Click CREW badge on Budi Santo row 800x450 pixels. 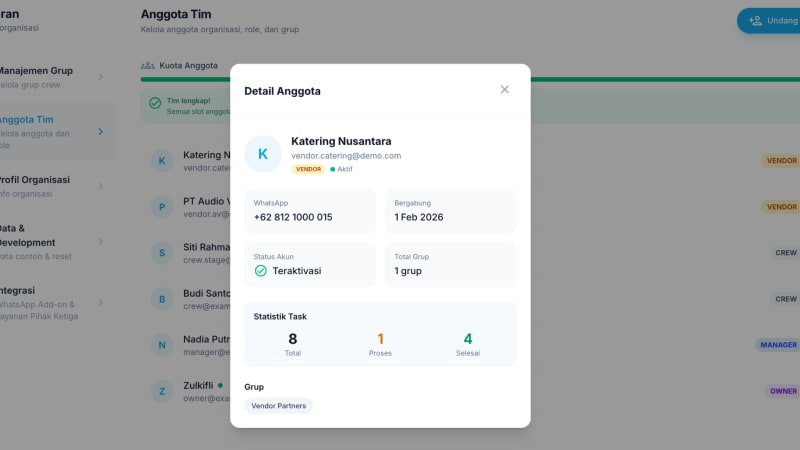point(785,299)
